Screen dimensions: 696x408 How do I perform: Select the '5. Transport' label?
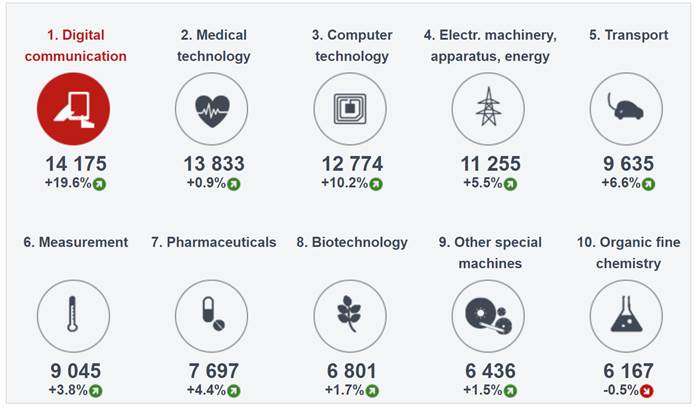(629, 35)
